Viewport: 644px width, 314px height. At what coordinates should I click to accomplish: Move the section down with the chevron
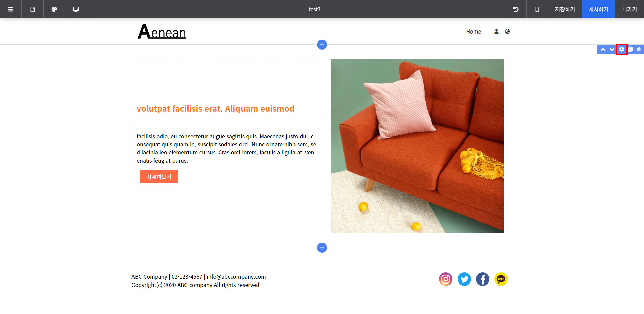click(612, 50)
